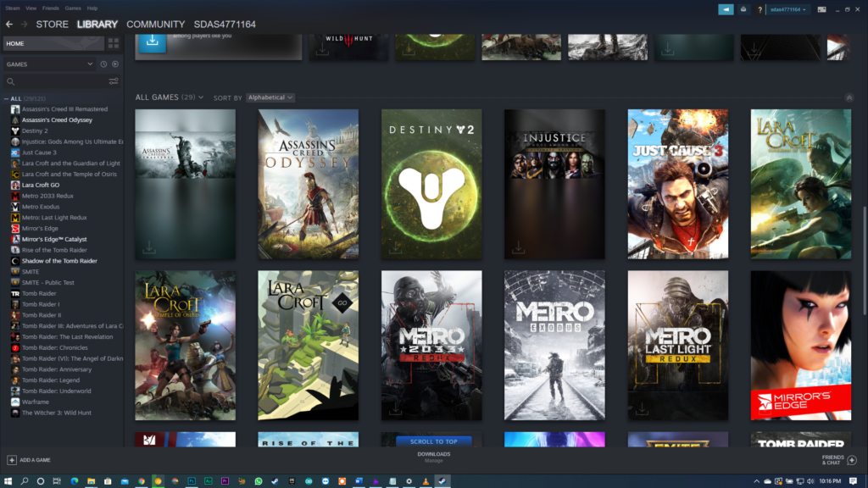Select SMITE - Public Test in sidebar

click(x=47, y=282)
